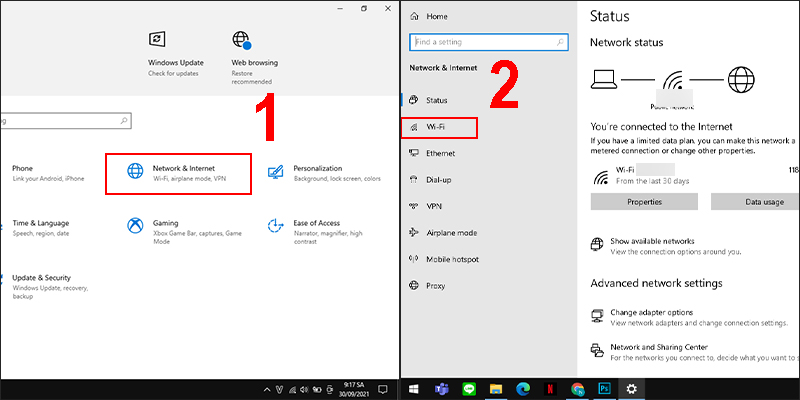Screen dimensions: 800x400
Task: Click the Data usage button
Action: tap(755, 202)
